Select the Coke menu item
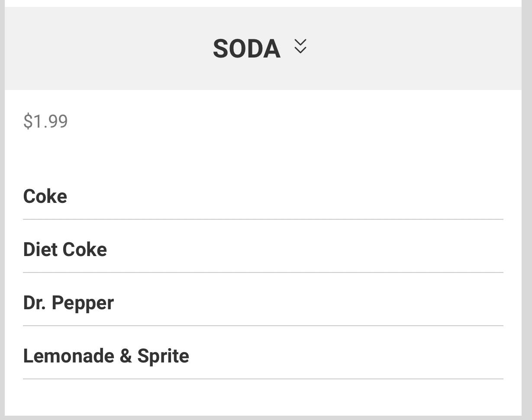This screenshot has width=532, height=420. pos(45,196)
